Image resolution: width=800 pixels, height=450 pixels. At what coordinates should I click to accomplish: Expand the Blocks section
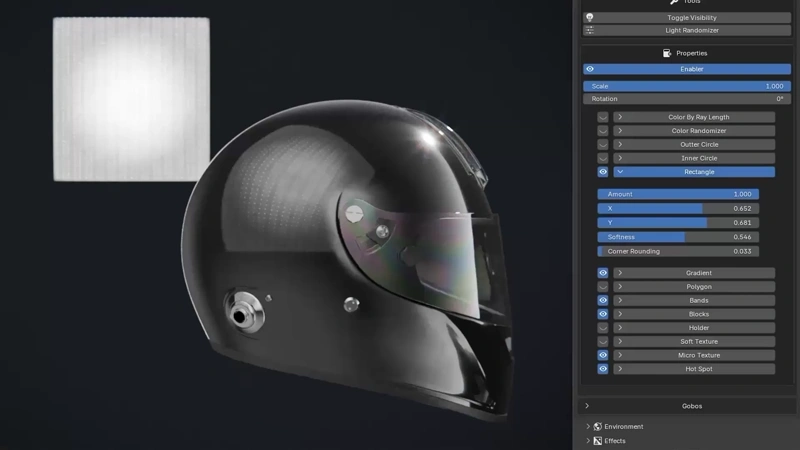[620, 314]
